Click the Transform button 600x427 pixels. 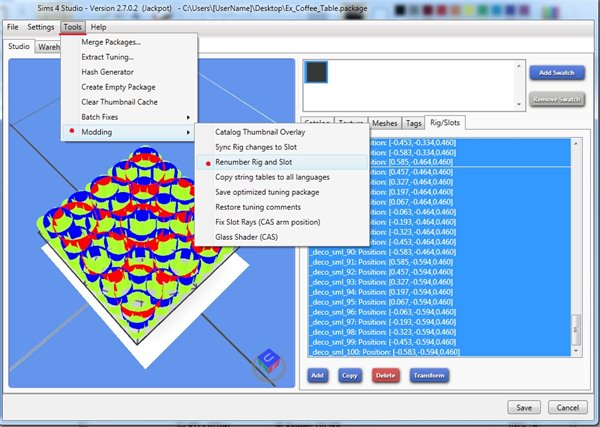[x=427, y=375]
